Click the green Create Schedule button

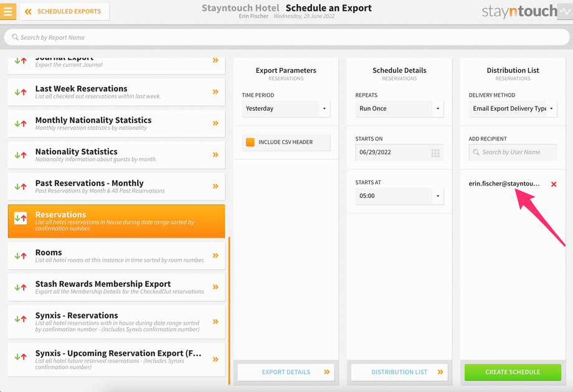(x=513, y=372)
